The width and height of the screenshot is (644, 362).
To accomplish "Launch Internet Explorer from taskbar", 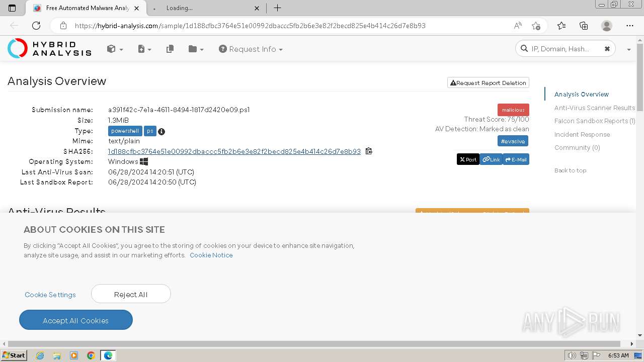I will pyautogui.click(x=40, y=355).
